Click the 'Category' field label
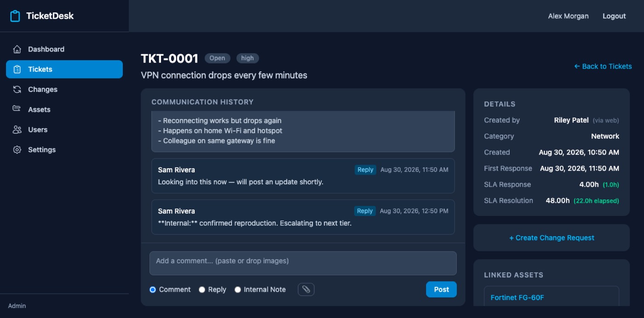Viewport: 644px width, 318px height. pyautogui.click(x=499, y=136)
